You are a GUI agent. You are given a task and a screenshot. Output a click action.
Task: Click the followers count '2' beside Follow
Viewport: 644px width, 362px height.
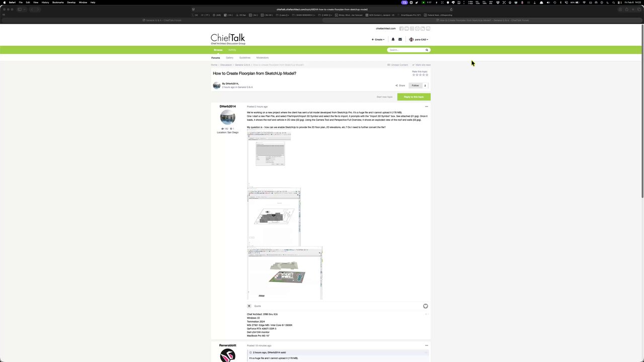click(x=425, y=85)
